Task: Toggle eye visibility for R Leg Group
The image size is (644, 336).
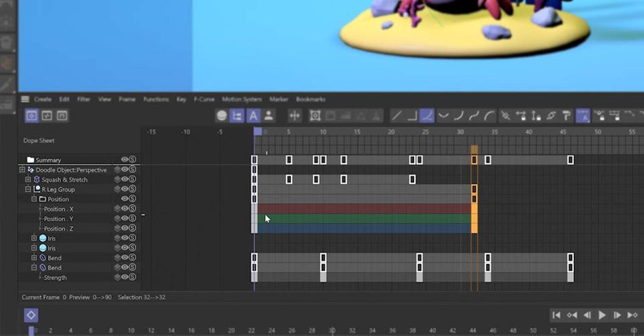Action: (125, 189)
